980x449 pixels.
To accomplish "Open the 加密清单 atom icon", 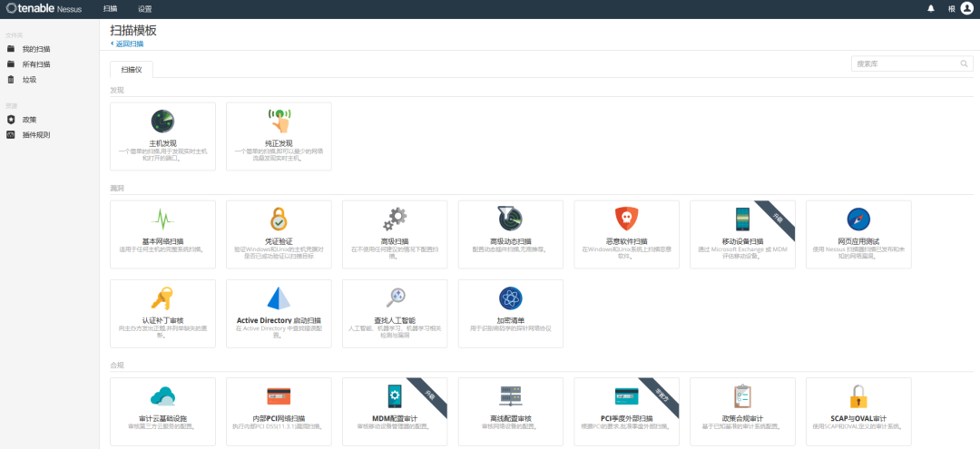I will click(x=511, y=298).
